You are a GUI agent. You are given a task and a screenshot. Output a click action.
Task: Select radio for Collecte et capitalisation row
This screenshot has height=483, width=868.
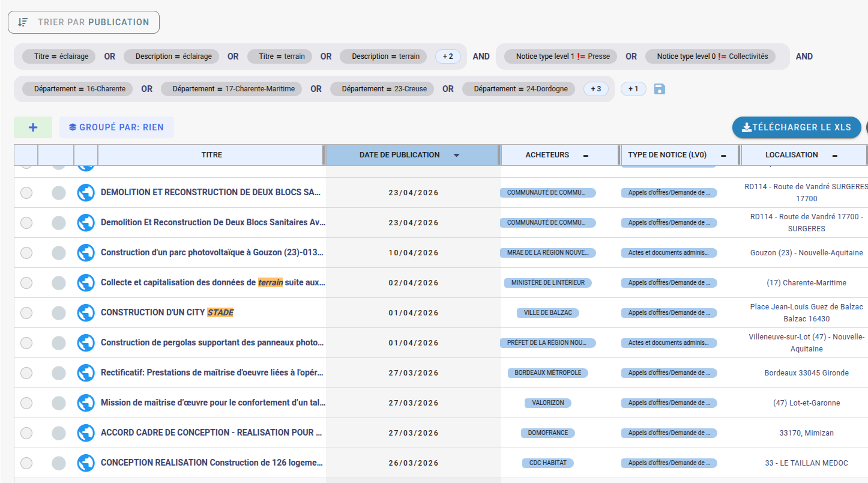tap(26, 282)
